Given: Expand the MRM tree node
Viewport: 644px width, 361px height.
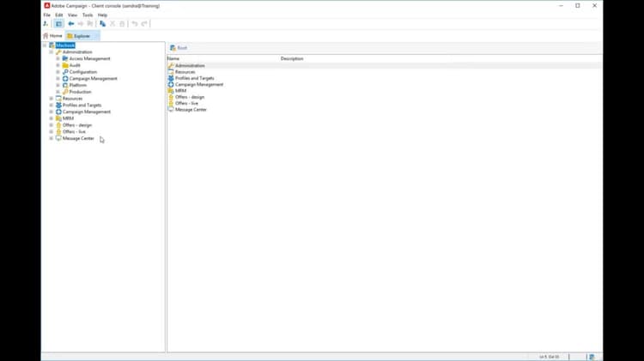Looking at the screenshot, I should tap(52, 118).
